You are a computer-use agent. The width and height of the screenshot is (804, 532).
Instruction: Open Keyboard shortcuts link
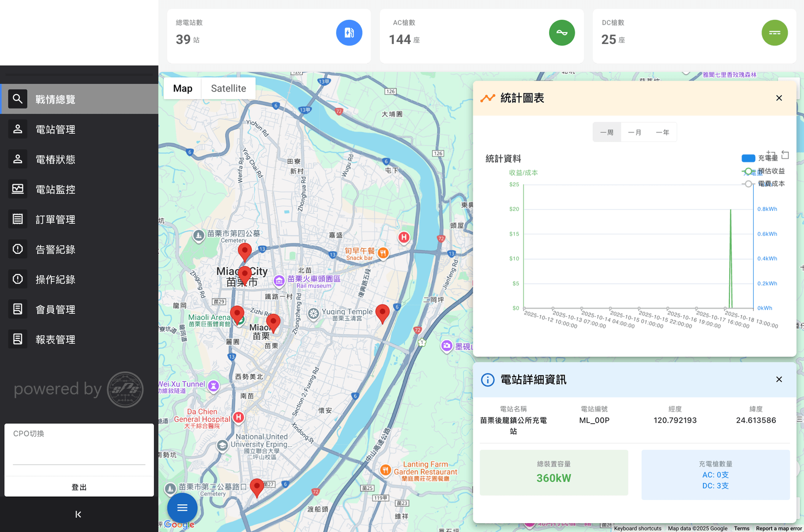click(x=638, y=528)
